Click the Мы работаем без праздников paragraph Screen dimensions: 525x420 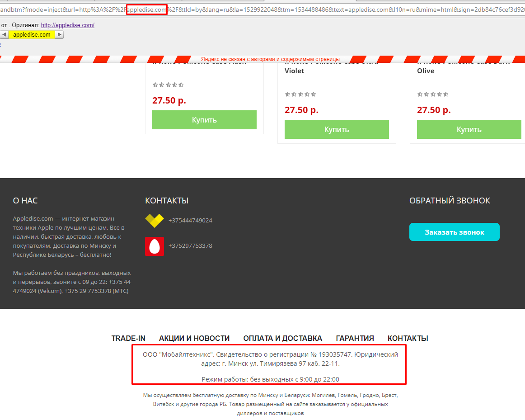tap(72, 282)
